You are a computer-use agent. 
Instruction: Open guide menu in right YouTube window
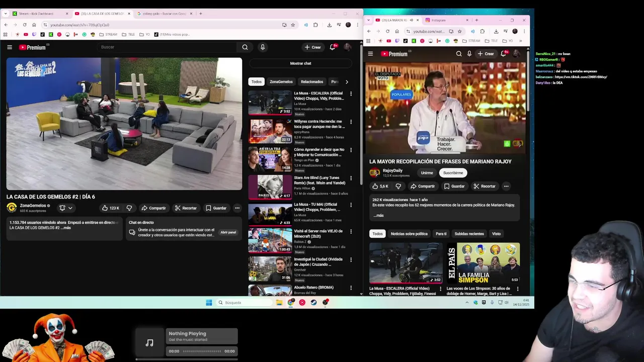(370, 54)
